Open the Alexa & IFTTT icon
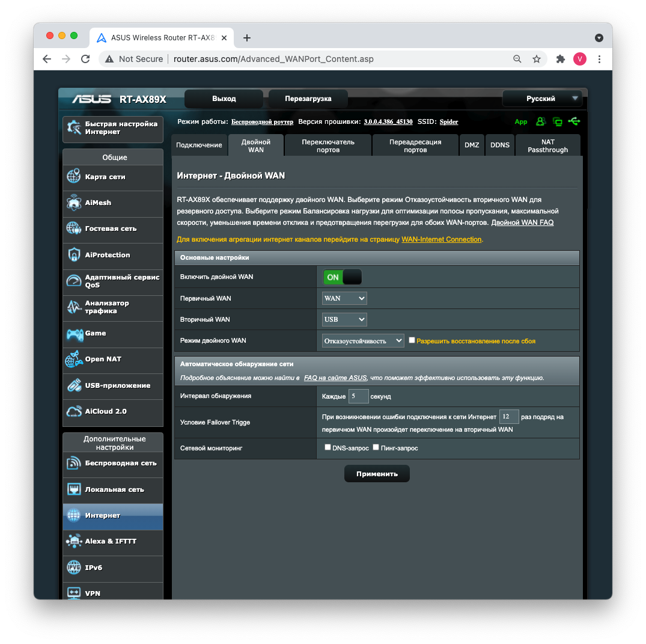646x644 pixels. (74, 541)
